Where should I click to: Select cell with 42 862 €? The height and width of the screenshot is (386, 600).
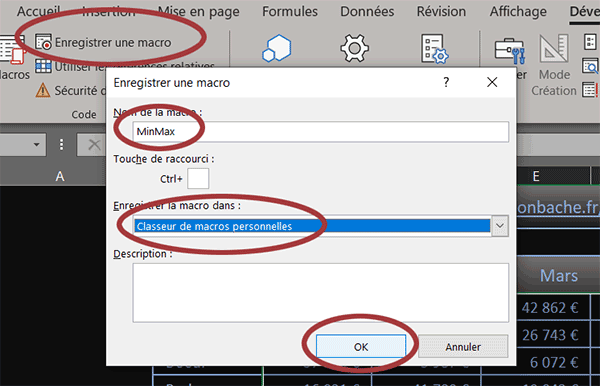(553, 308)
